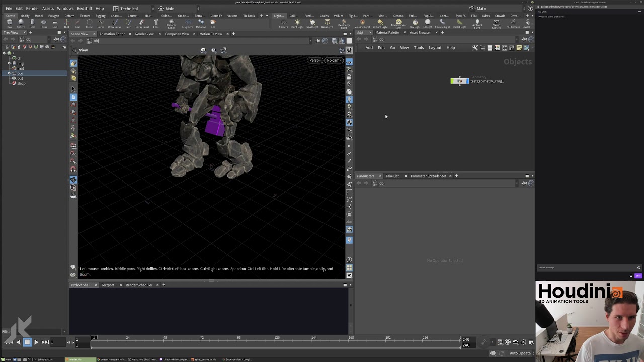
Task: Open the network editor Layout menu
Action: pos(435,48)
